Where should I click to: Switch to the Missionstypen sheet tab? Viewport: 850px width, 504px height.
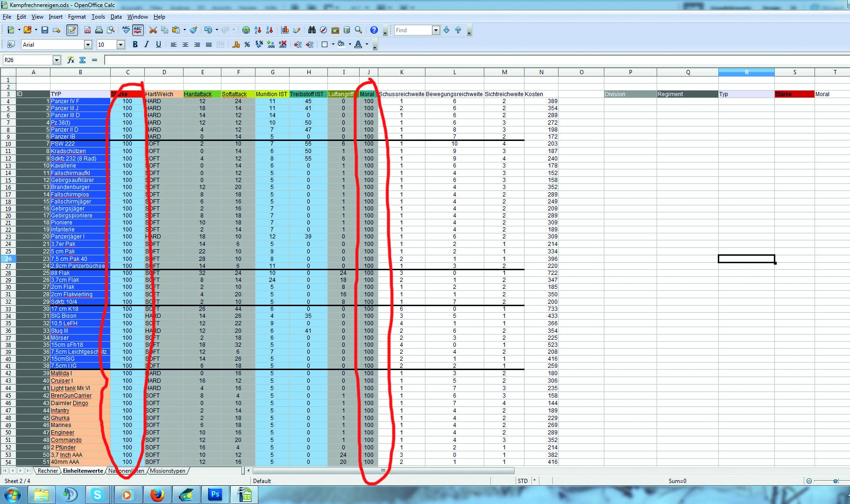pyautogui.click(x=168, y=471)
